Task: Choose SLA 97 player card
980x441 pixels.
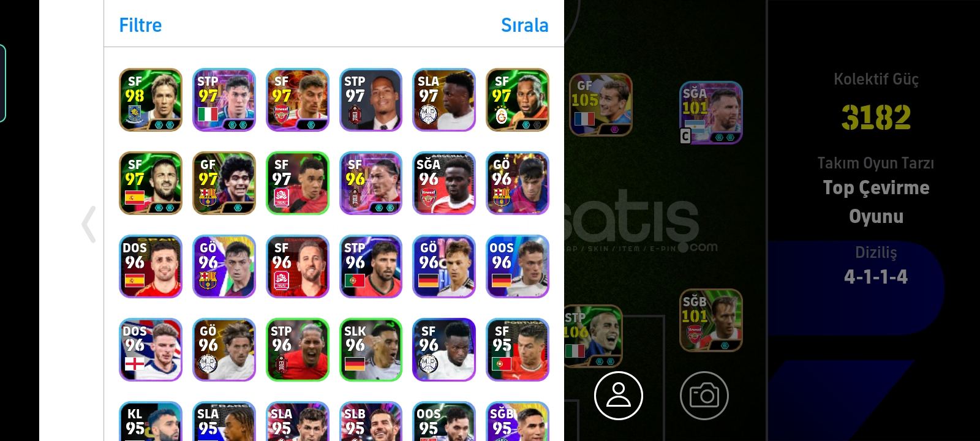Action: [x=444, y=100]
